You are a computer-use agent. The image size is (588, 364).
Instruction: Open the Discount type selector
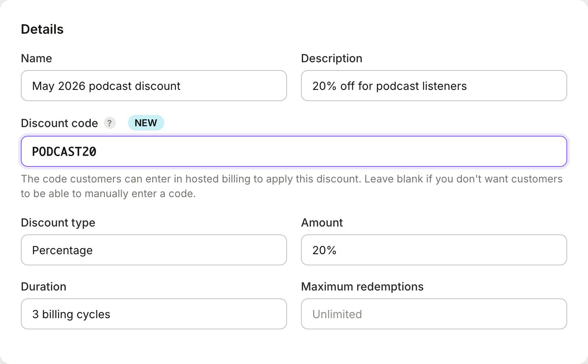(153, 250)
